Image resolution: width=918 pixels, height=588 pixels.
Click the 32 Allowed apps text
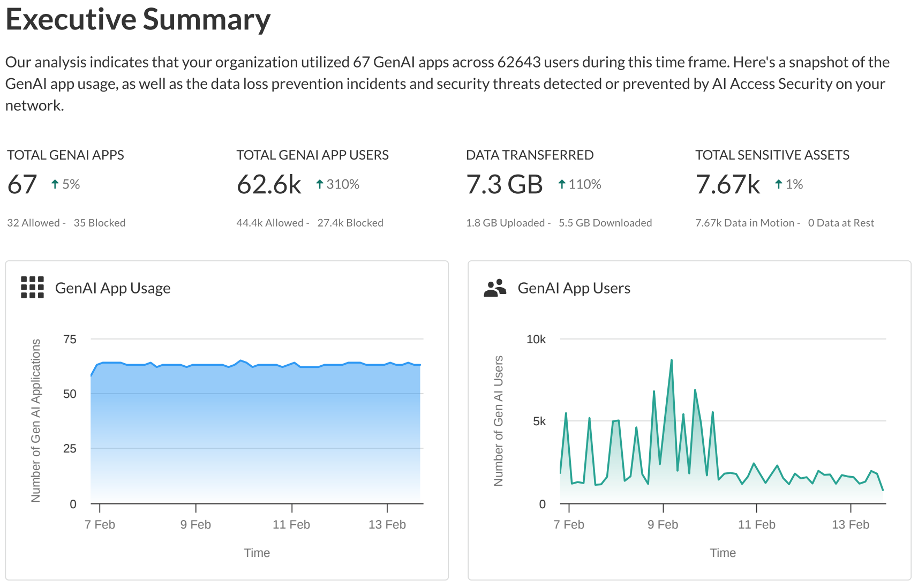pos(33,223)
